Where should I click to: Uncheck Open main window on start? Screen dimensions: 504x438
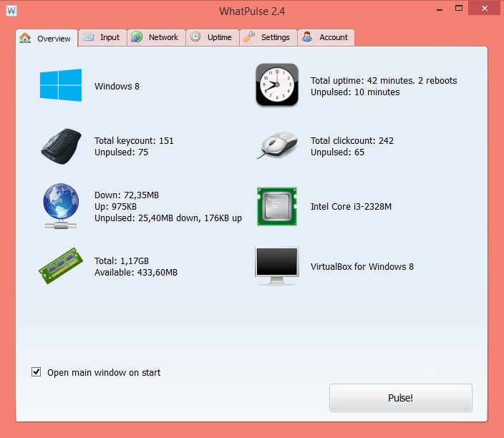pos(36,372)
